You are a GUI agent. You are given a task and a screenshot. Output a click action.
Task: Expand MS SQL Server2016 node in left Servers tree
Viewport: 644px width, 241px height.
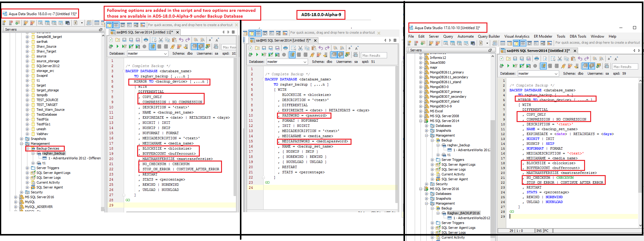tap(16, 197)
